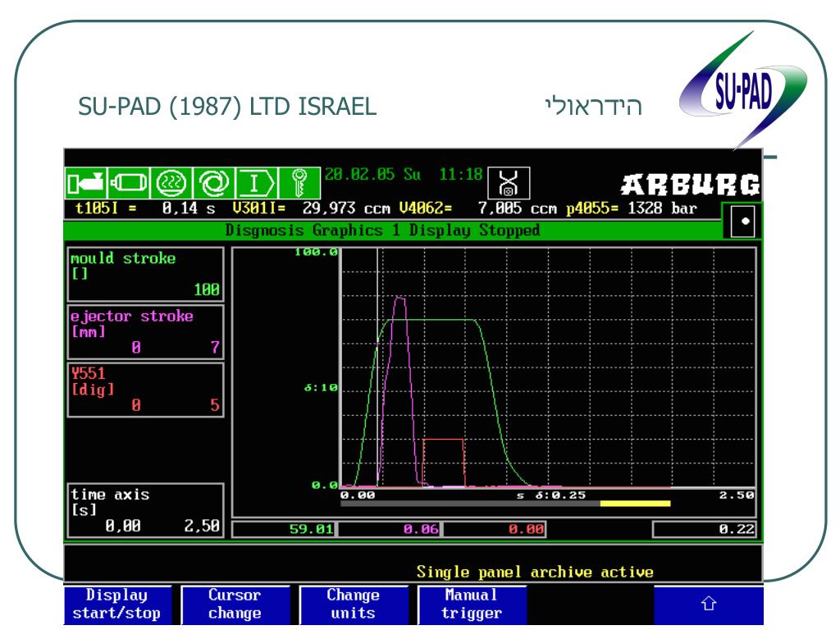Open the heating icon with wavy lines
This screenshot has height=630, width=840.
pyautogui.click(x=171, y=183)
